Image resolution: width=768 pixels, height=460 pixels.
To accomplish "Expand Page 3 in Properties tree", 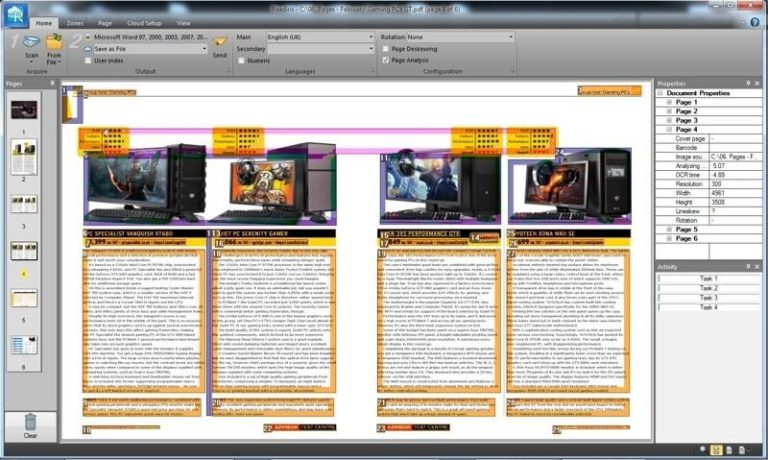I will click(670, 121).
